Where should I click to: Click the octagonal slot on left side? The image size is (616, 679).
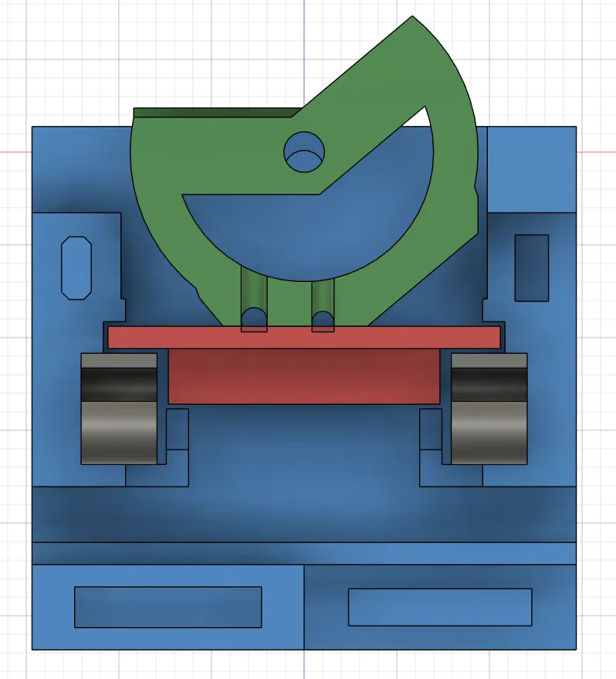pos(76,268)
